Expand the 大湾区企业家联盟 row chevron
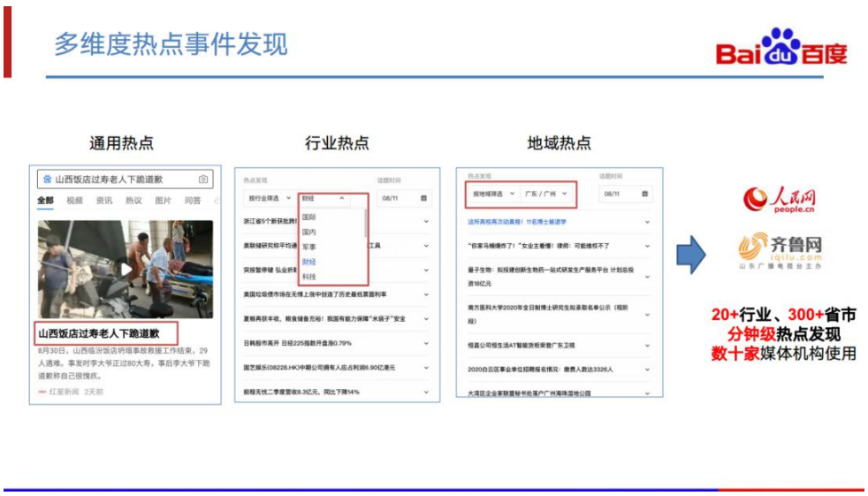Viewport: 868px width, 496px height. pyautogui.click(x=647, y=393)
